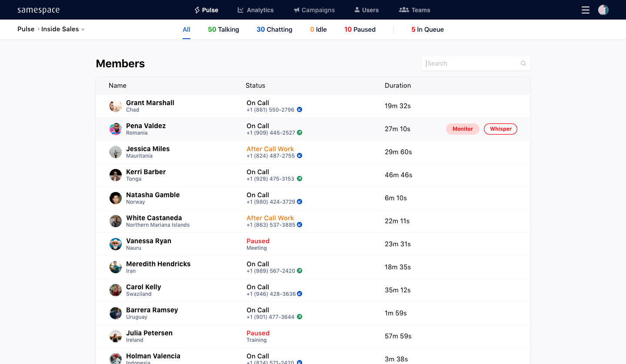Click the search magnifier icon
The image size is (626, 364).
click(523, 63)
